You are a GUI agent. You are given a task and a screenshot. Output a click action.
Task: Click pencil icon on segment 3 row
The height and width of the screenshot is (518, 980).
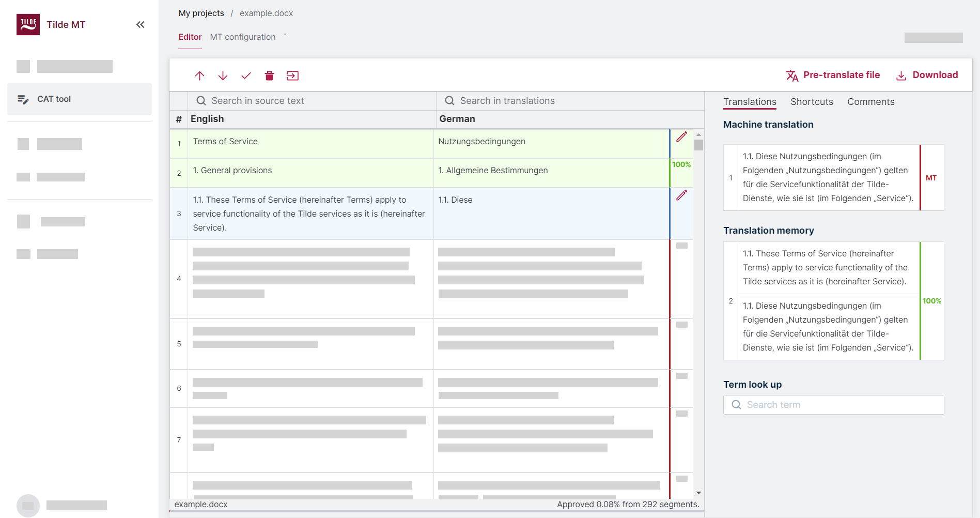[682, 195]
